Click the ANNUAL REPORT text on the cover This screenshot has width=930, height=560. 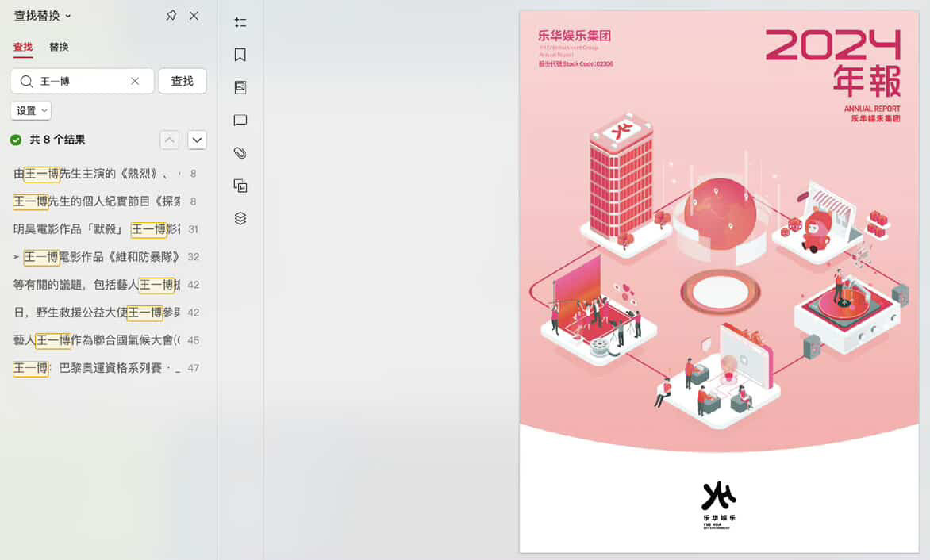(x=872, y=109)
